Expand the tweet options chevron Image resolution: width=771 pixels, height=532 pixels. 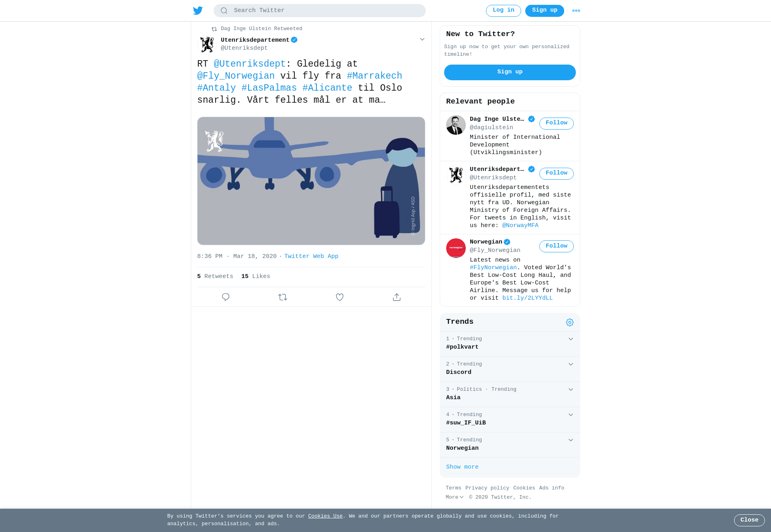422,39
